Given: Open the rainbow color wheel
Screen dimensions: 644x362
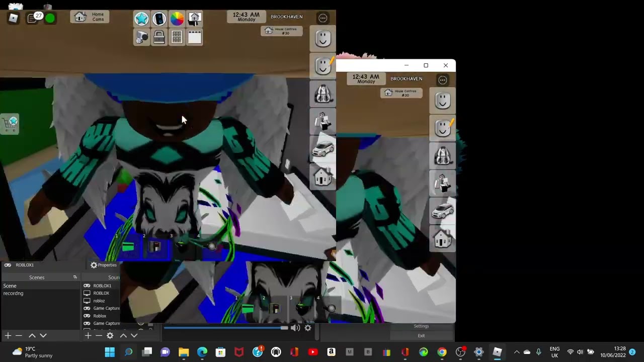Looking at the screenshot, I should coord(177,19).
